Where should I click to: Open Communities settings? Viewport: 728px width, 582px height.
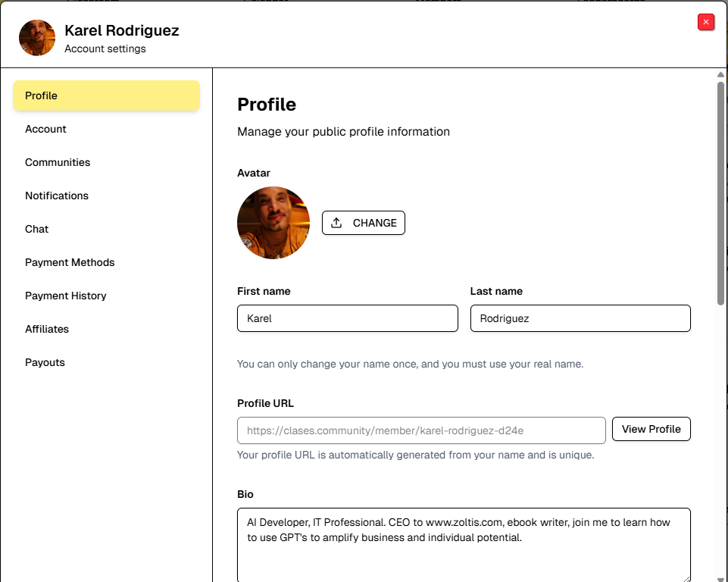[58, 162]
